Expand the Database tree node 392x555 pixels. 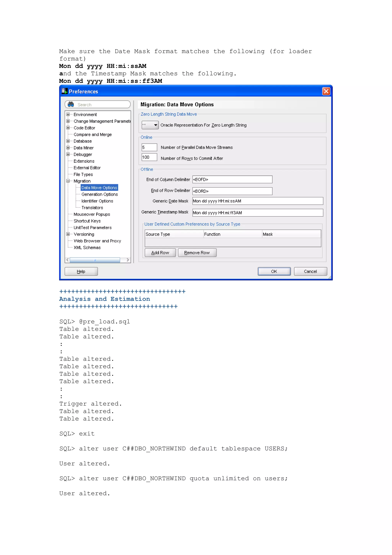[68, 141]
